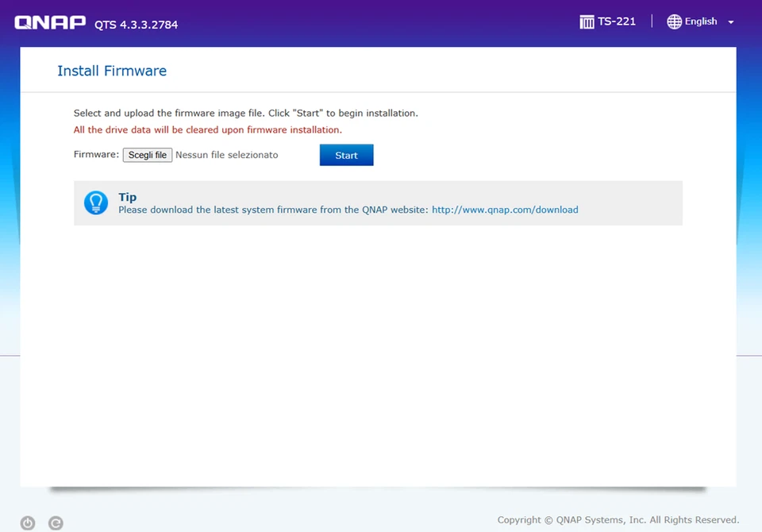Viewport: 762px width, 532px height.
Task: Click the QNAP logo
Action: [50, 22]
